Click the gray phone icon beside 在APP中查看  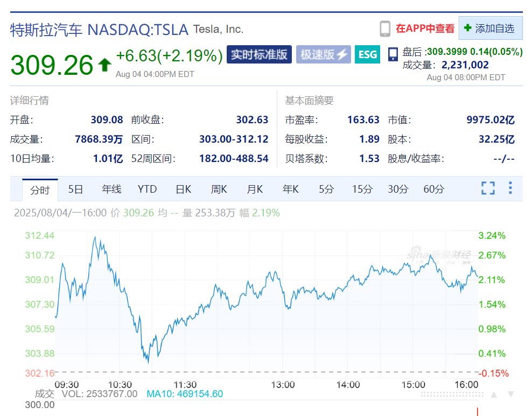384,29
